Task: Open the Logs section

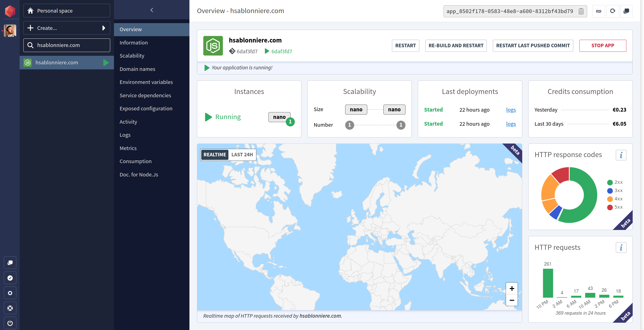Action: pos(125,134)
